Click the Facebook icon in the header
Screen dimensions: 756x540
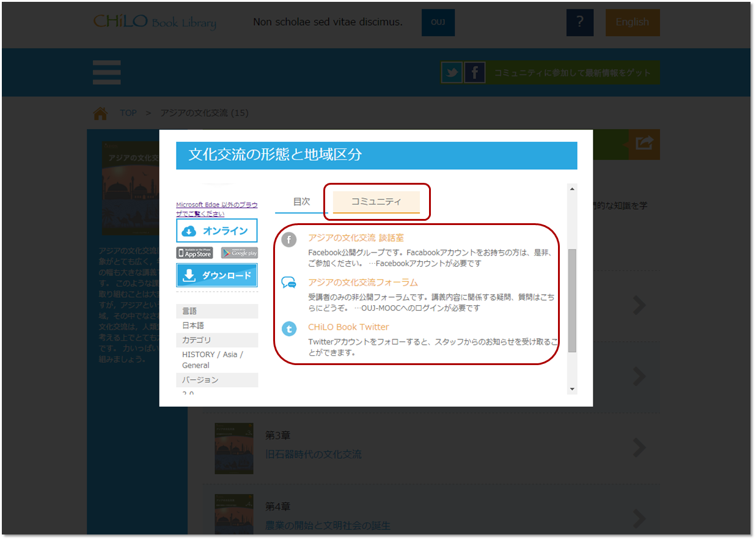click(x=475, y=72)
